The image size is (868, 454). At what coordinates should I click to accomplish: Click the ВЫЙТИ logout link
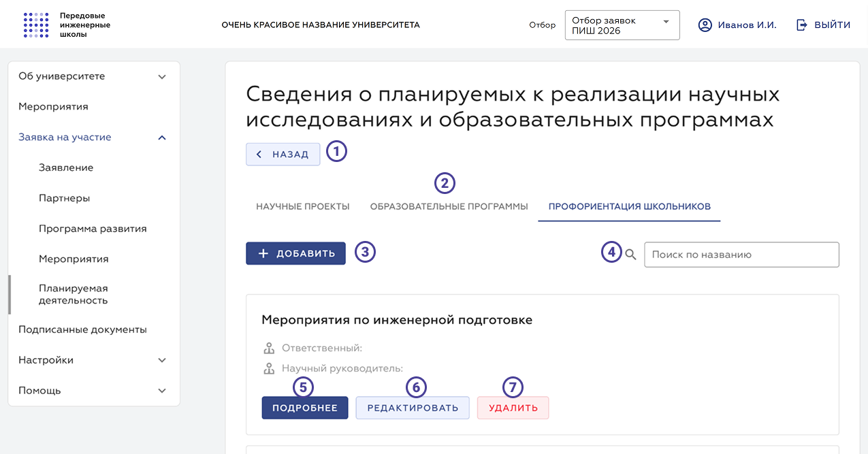[833, 25]
